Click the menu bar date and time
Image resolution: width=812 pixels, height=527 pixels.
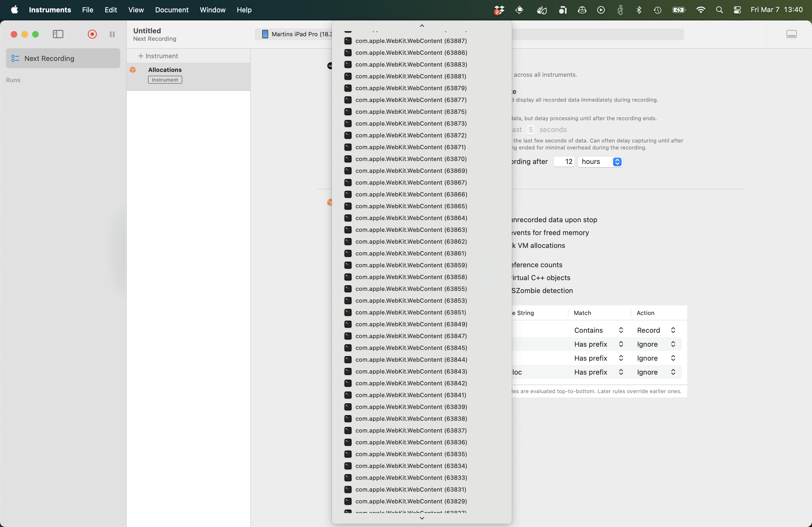point(777,10)
